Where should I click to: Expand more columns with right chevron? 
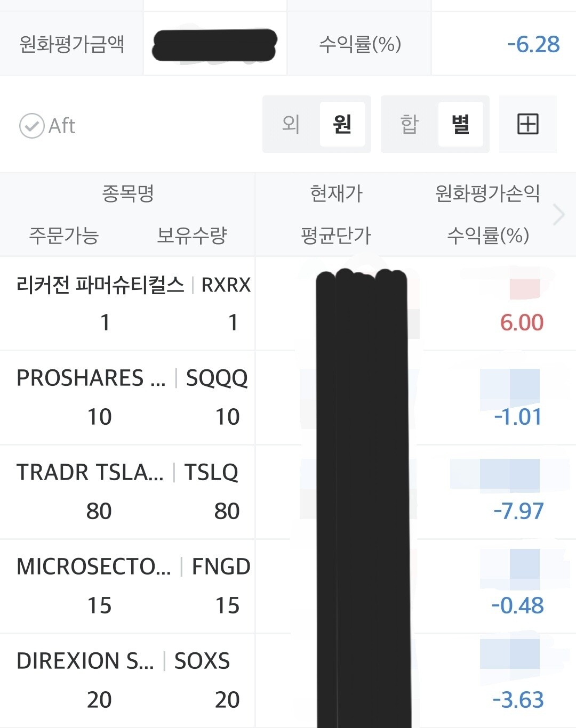(559, 215)
